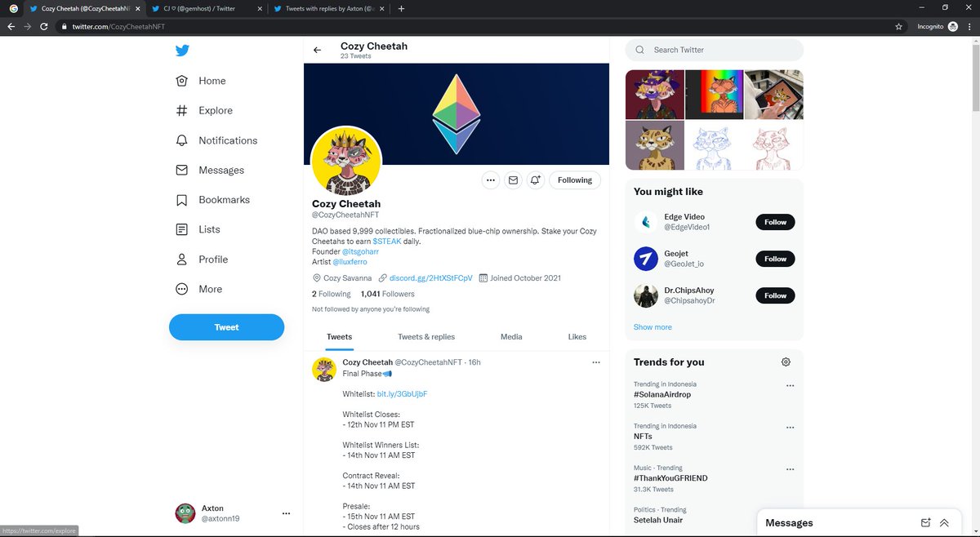
Task: Click the Following button on profile
Action: (575, 180)
